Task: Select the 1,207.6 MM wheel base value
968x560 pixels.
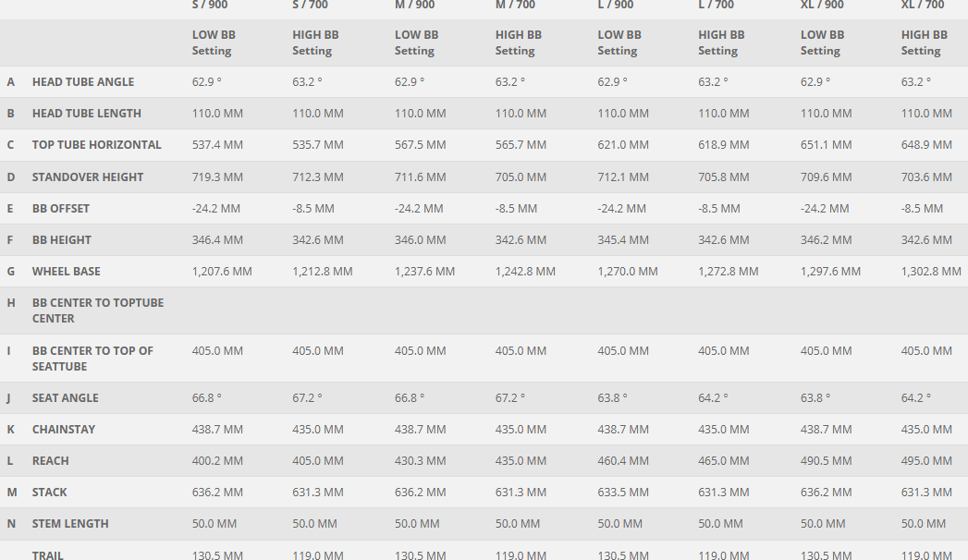Action: pos(222,272)
